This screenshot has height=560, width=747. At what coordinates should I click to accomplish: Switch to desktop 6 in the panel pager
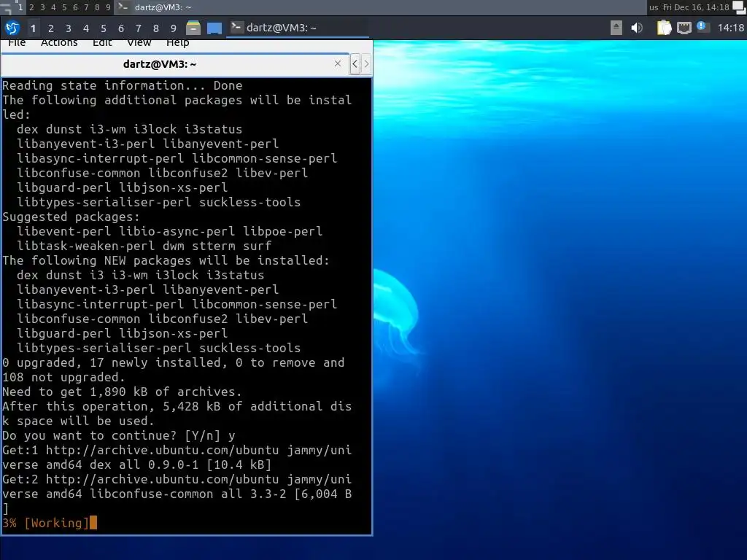121,28
